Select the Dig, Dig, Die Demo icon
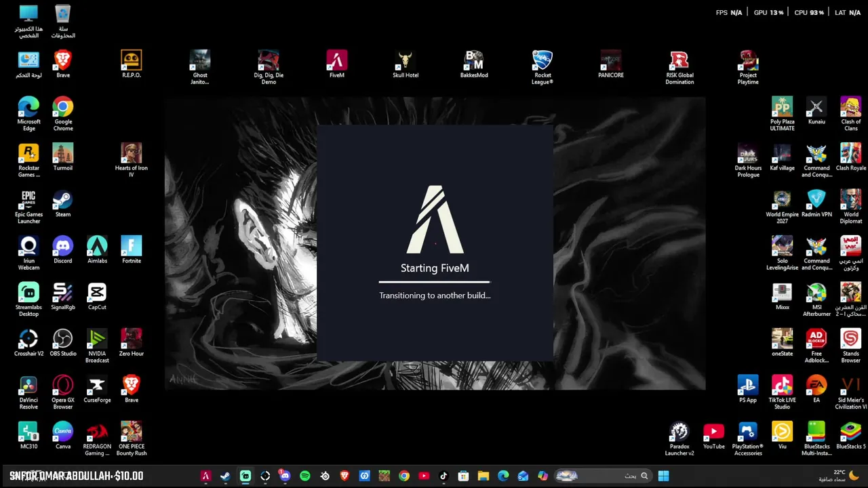868x488 pixels. coord(269,67)
